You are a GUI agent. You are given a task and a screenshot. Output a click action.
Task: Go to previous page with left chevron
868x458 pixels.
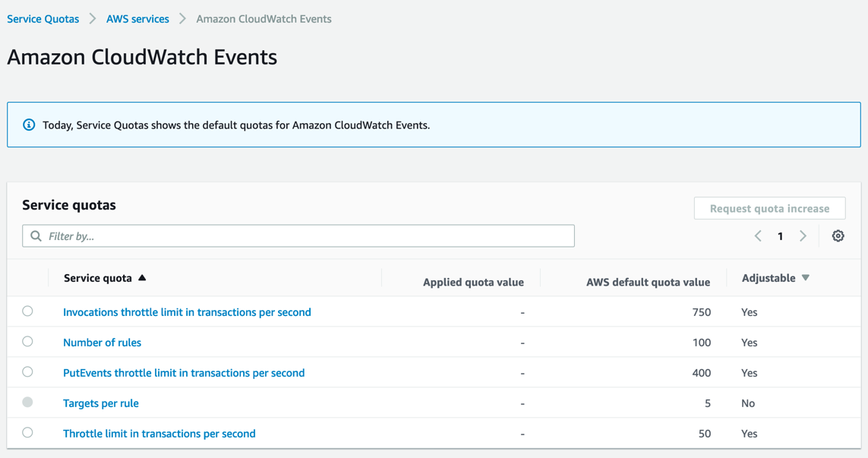pyautogui.click(x=758, y=236)
